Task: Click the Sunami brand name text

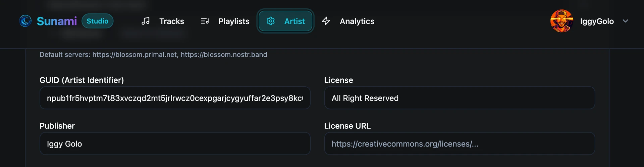Action: pos(57,21)
